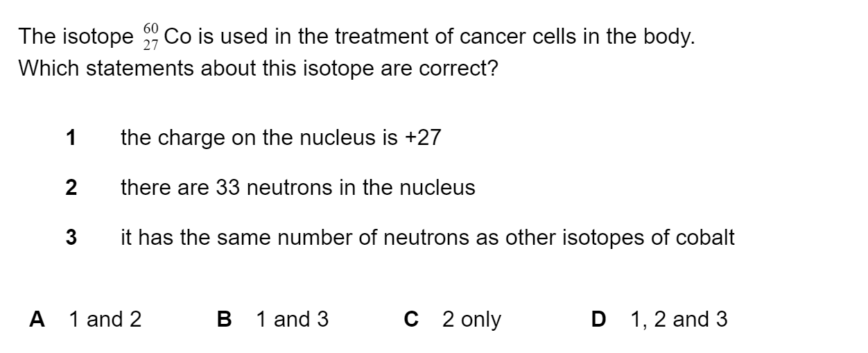This screenshot has width=868, height=353.
Task: Click bold statement number 3
Action: pos(71,238)
